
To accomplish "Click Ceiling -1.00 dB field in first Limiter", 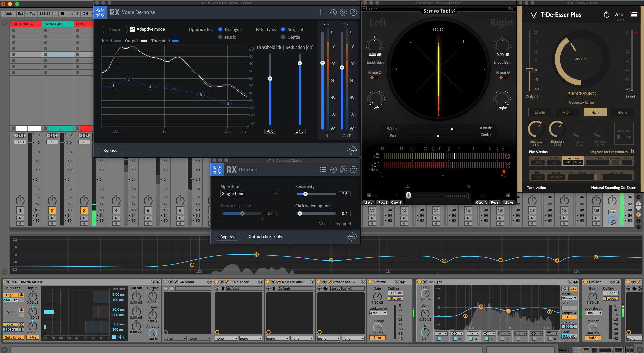I will pyautogui.click(x=395, y=293).
